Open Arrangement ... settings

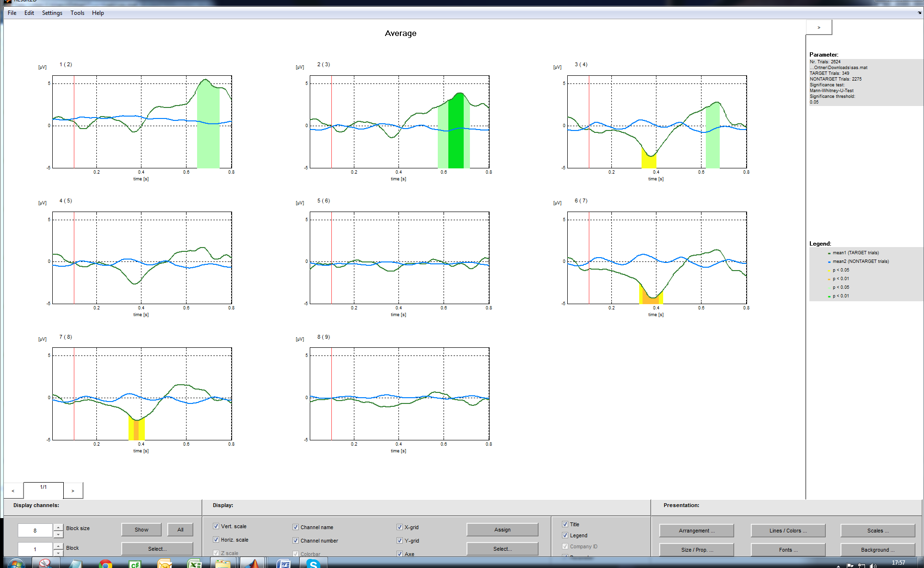tap(696, 531)
